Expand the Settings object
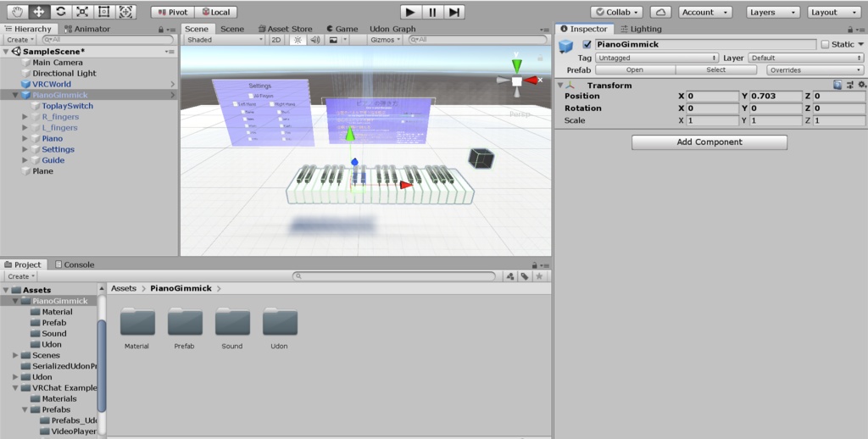 pos(25,149)
